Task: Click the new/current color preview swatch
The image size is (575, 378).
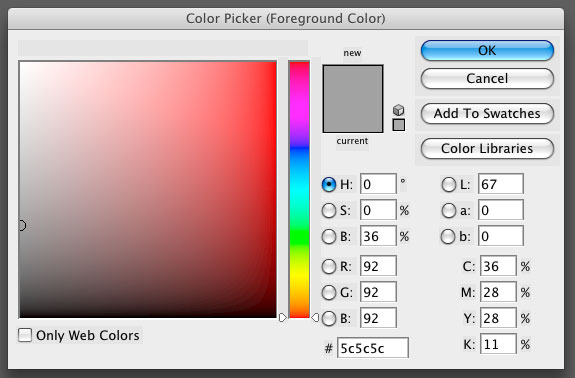Action: coord(353,99)
